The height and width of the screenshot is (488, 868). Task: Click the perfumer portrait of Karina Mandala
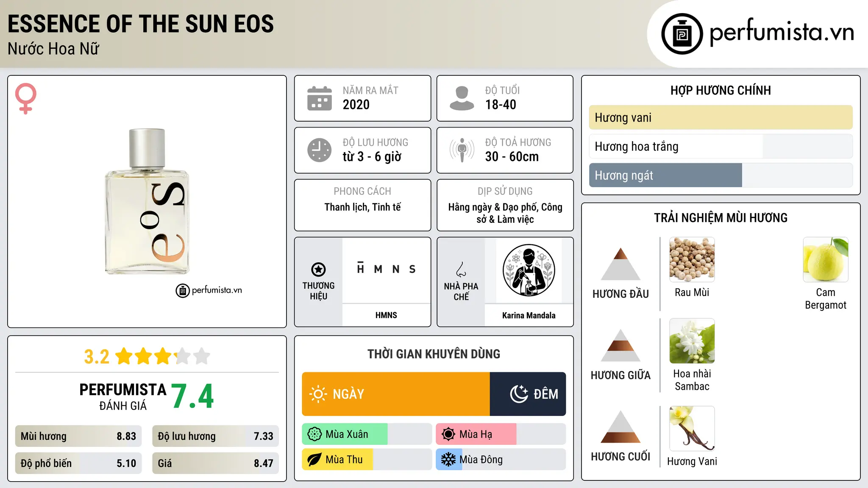point(529,270)
